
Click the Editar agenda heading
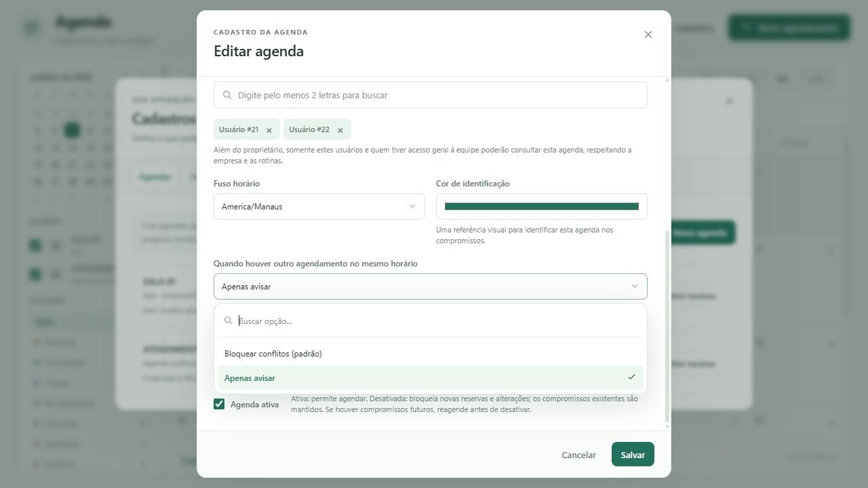click(258, 52)
